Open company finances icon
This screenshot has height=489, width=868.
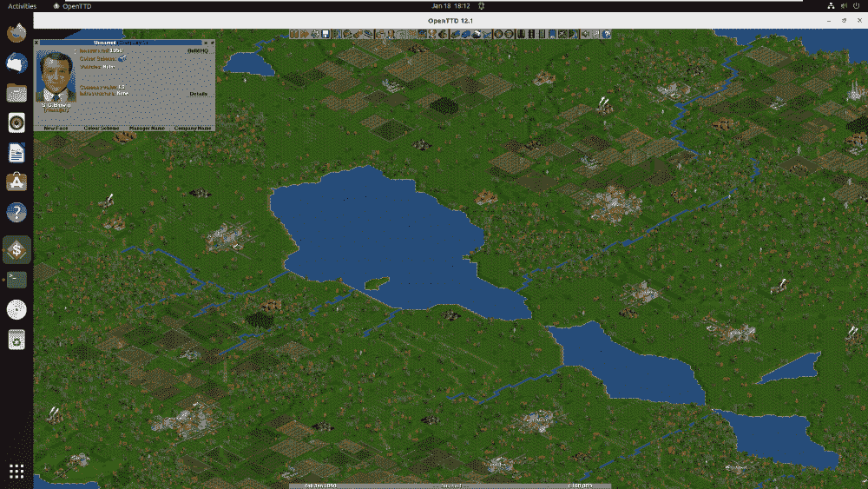click(x=380, y=35)
